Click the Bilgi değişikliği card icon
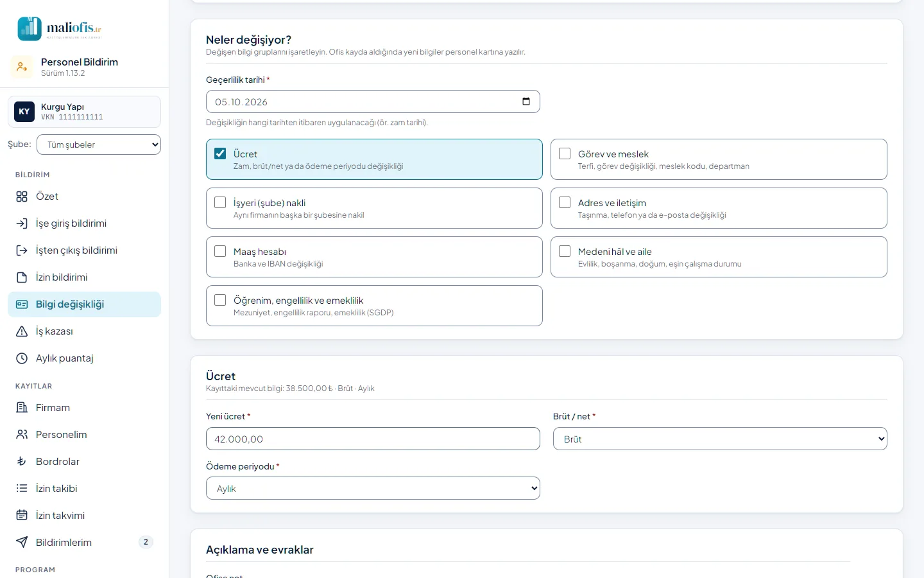 (x=22, y=304)
